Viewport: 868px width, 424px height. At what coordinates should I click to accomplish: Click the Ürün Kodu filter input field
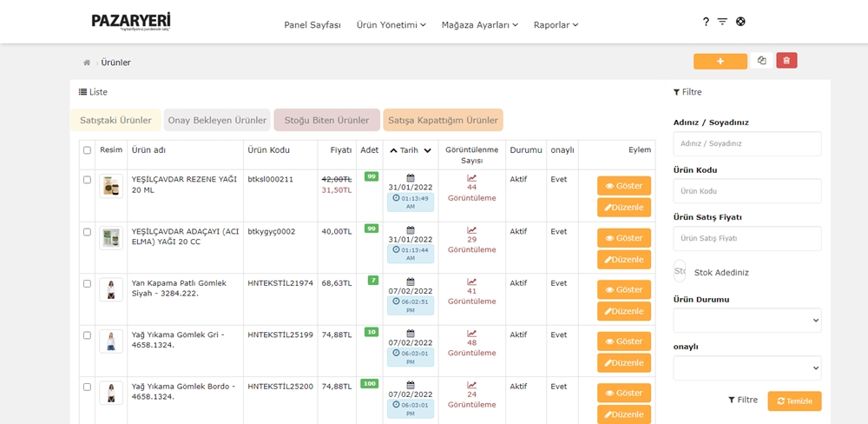point(746,191)
